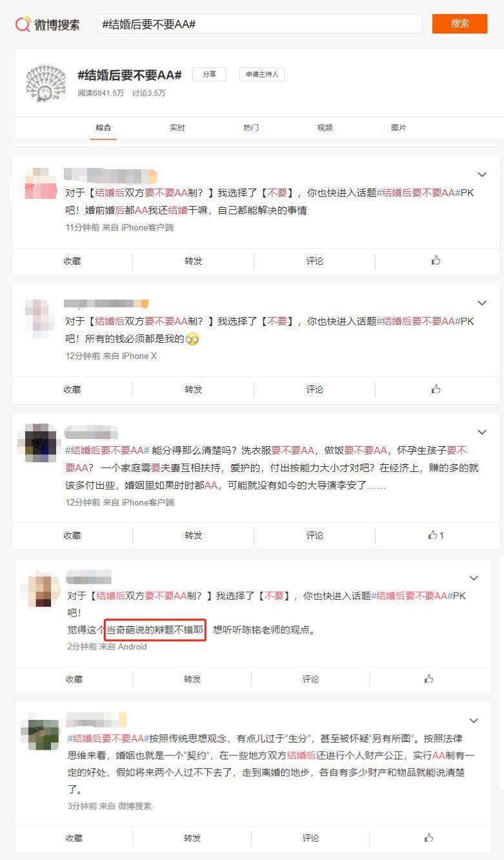504x860 pixels.
Task: Expand options chevron on the first post
Action: (x=481, y=175)
